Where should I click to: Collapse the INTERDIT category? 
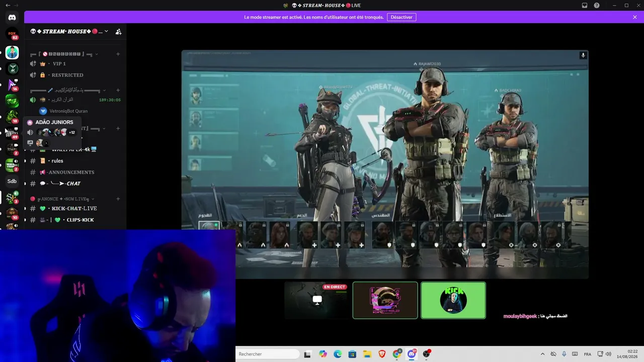point(96,54)
